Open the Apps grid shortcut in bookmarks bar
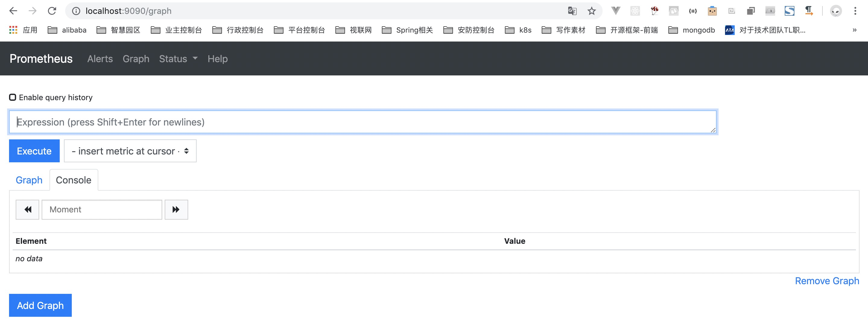This screenshot has height=321, width=868. click(13, 30)
